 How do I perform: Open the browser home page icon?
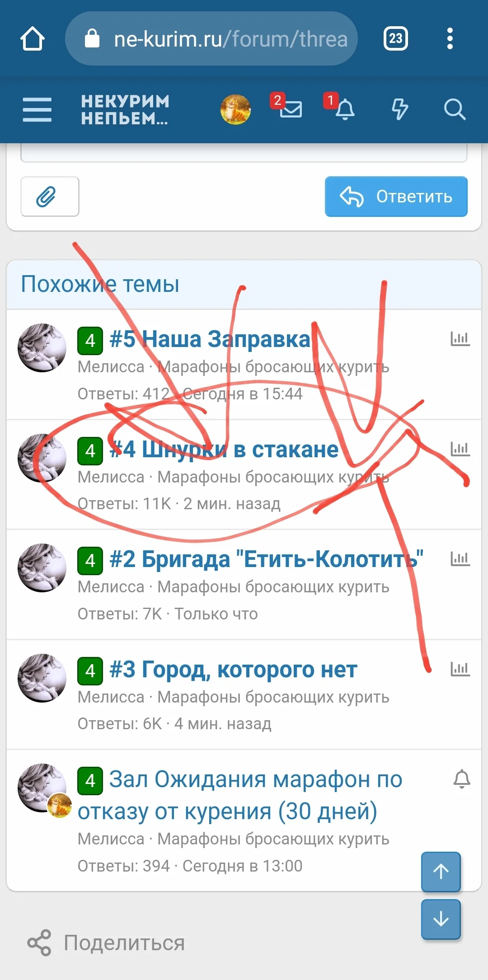pyautogui.click(x=33, y=39)
